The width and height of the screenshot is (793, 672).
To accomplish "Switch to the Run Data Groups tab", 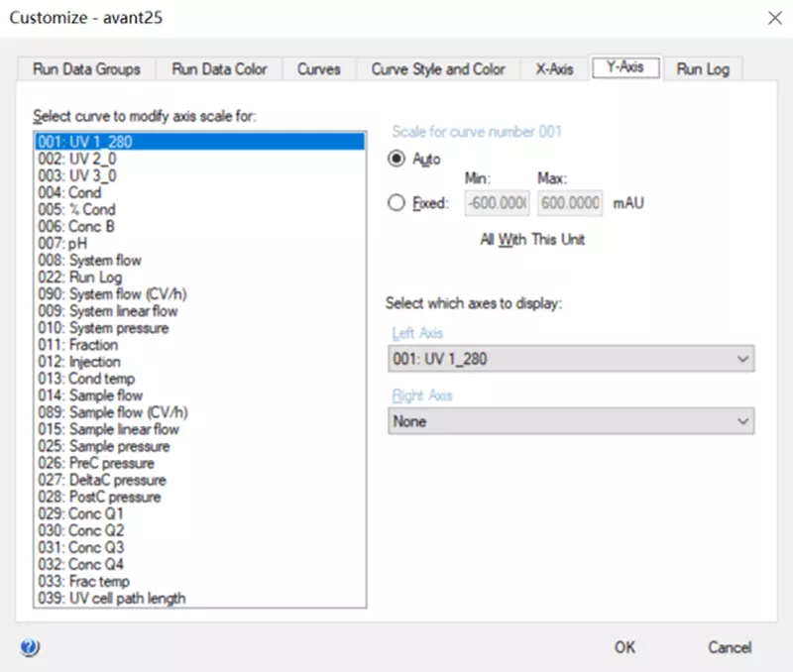I will pos(86,69).
